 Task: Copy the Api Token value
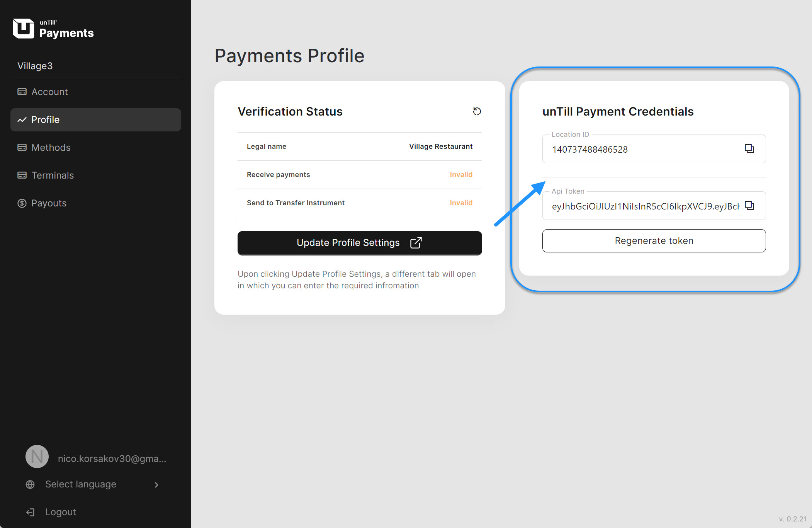[x=749, y=206]
